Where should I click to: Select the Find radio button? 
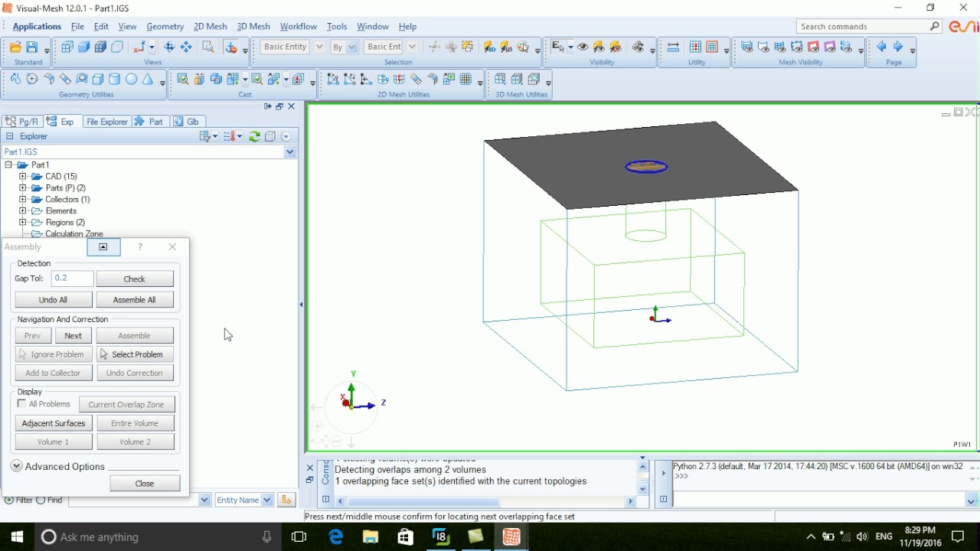(41, 500)
